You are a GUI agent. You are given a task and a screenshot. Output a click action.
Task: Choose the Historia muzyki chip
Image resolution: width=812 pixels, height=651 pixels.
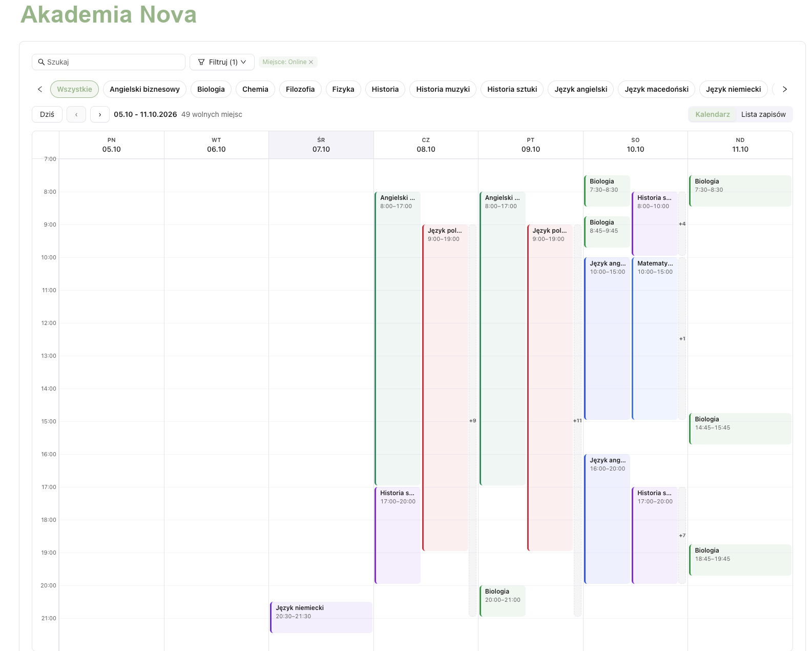443,89
